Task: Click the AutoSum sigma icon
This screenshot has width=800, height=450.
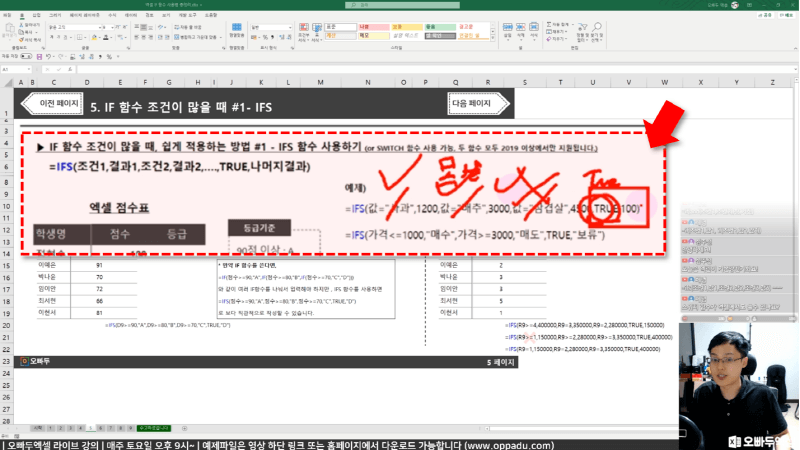Action: click(549, 24)
